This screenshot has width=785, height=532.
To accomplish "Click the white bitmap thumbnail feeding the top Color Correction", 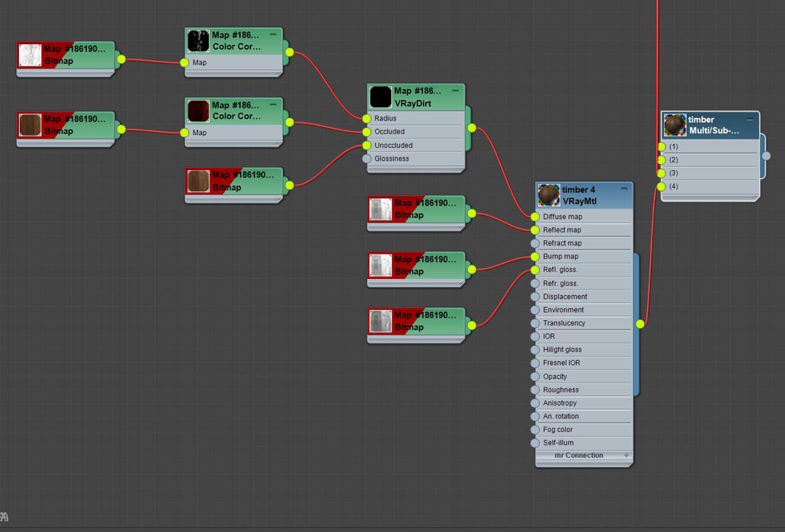I will (x=30, y=55).
